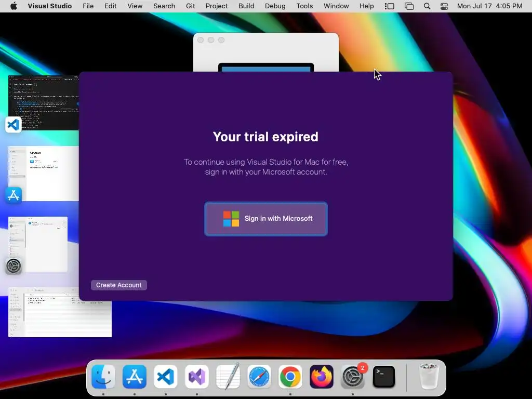This screenshot has width=532, height=399.
Task: Switch to Finder window thumbnail at bottom left
Action: point(60,312)
